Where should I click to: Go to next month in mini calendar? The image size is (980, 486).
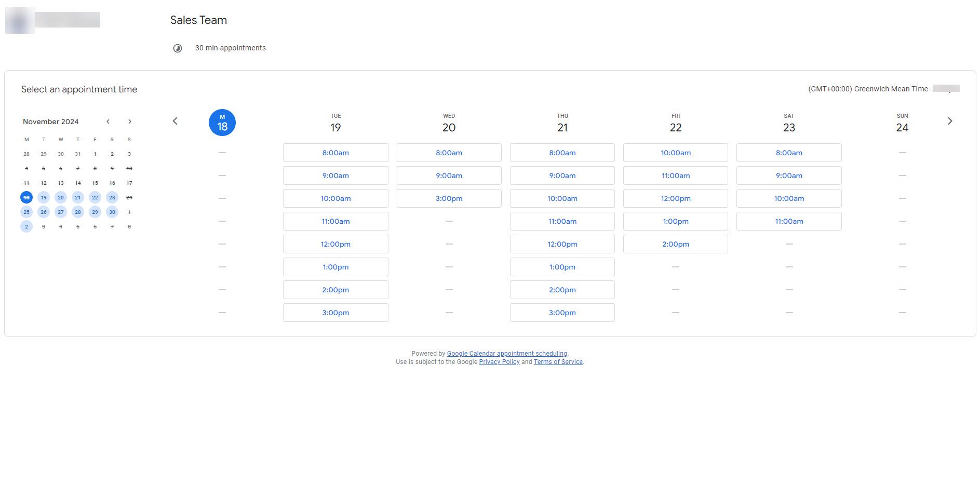(130, 121)
